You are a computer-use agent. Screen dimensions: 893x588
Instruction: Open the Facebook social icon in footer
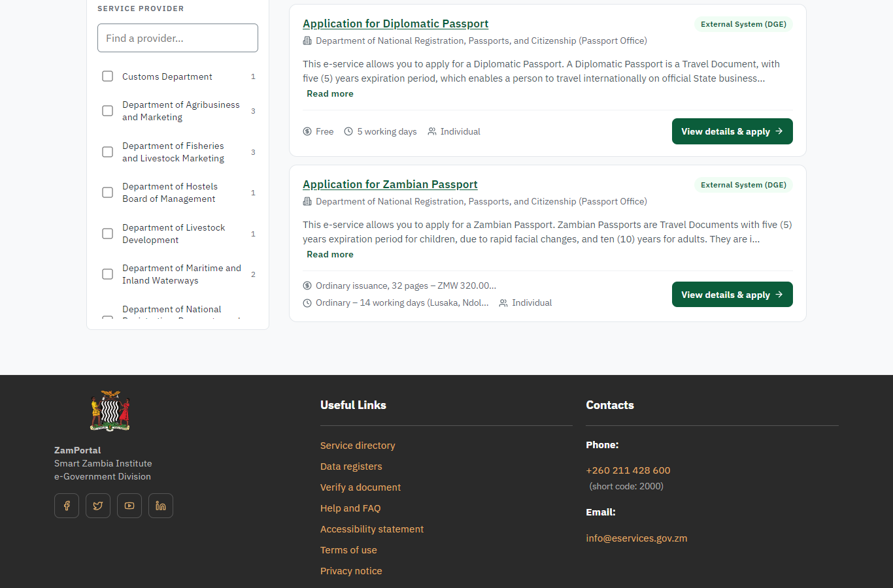click(x=67, y=506)
